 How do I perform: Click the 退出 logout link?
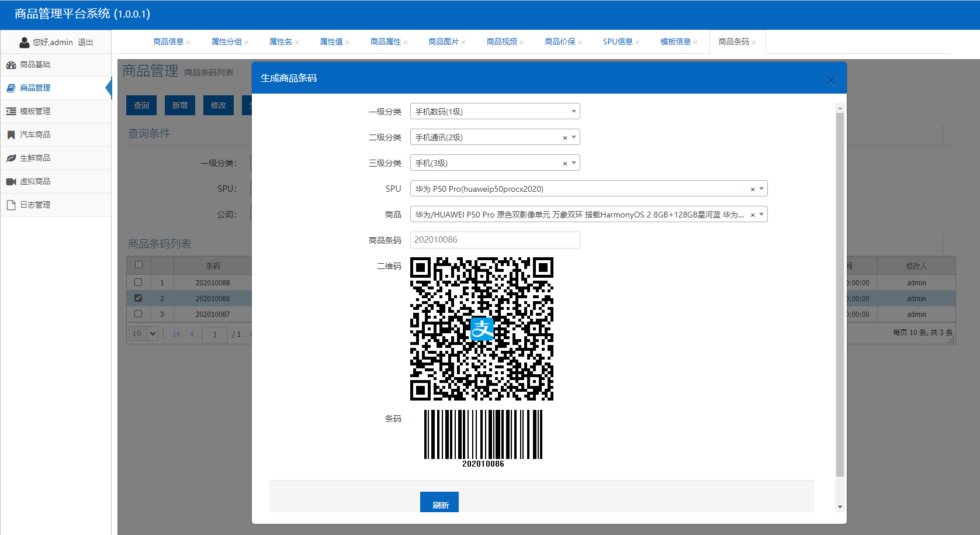85,43
